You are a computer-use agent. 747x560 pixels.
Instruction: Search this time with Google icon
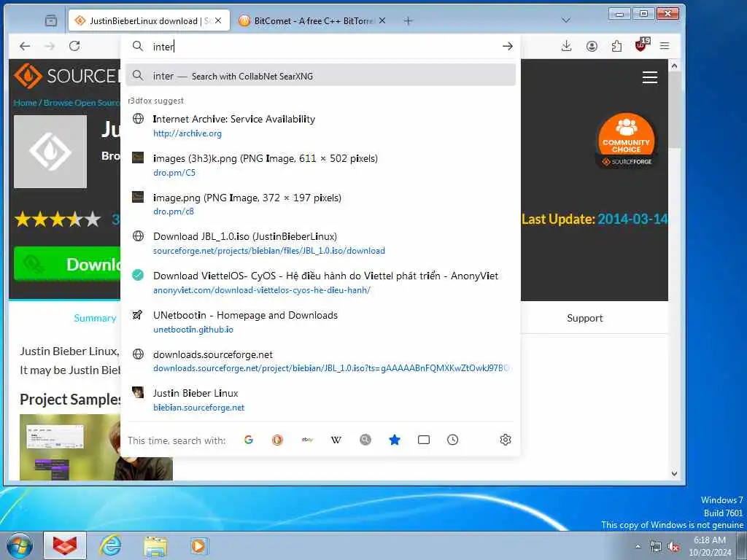[x=249, y=440]
